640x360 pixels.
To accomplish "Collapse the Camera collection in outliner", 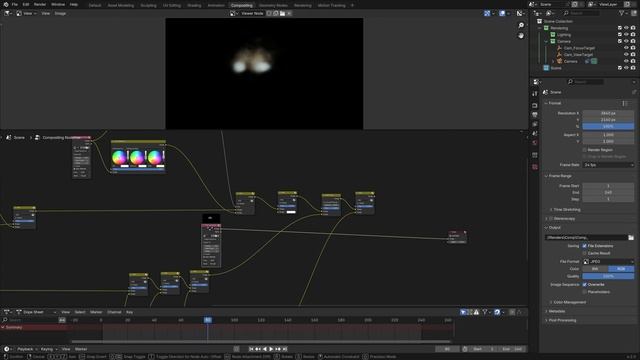I will (x=546, y=41).
